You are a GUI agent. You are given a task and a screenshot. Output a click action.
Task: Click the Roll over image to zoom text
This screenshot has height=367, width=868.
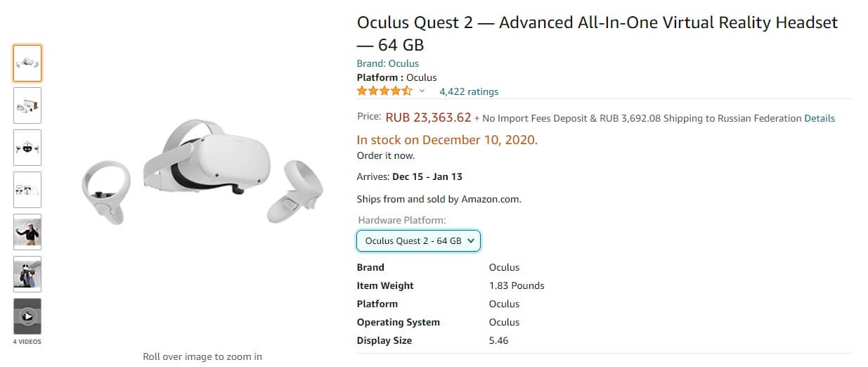pyautogui.click(x=202, y=356)
